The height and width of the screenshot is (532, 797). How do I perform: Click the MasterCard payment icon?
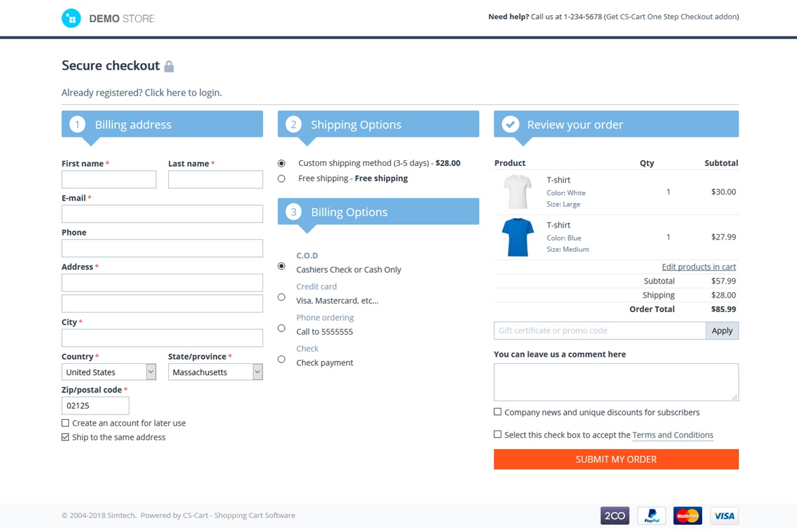coord(687,515)
